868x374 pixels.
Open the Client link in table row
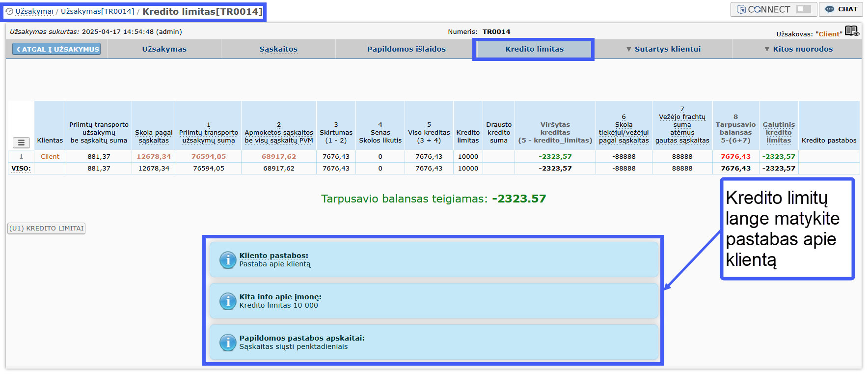(x=50, y=157)
